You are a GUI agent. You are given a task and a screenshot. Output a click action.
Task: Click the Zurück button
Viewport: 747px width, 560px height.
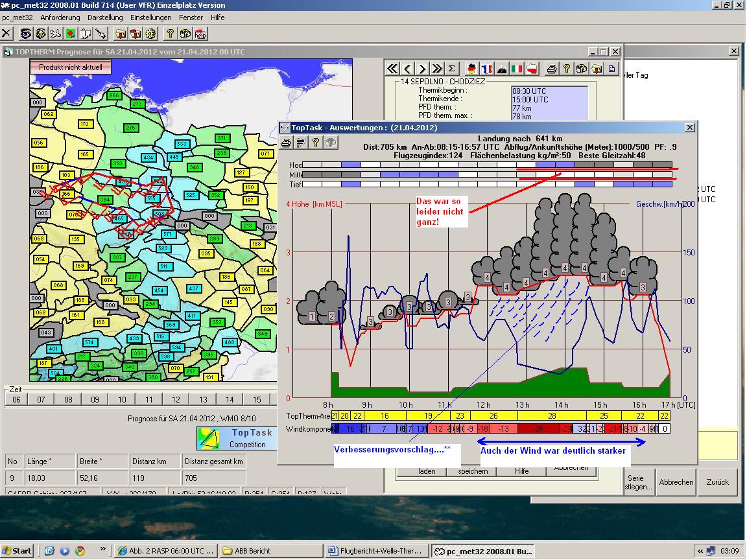[x=717, y=482]
